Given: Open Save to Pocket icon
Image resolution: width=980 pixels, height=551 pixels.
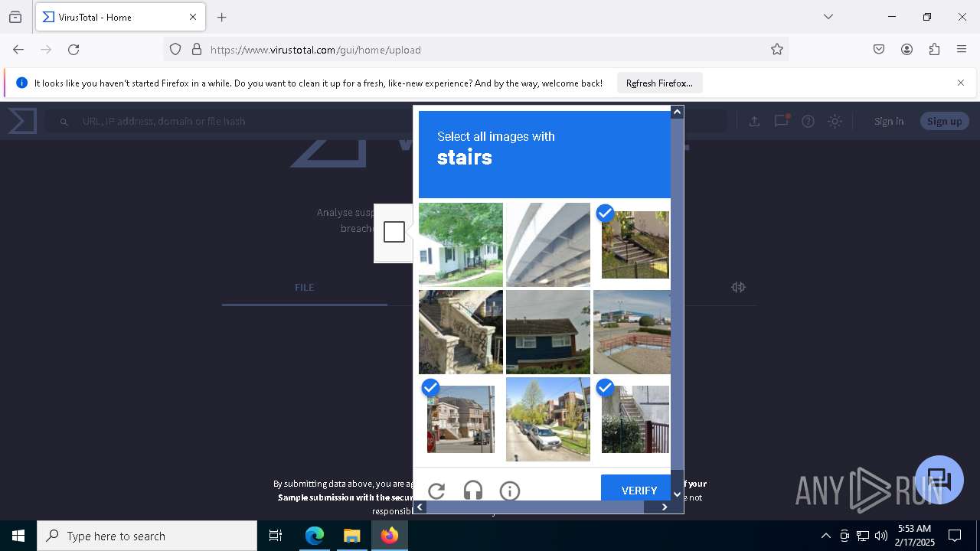Looking at the screenshot, I should 879,50.
